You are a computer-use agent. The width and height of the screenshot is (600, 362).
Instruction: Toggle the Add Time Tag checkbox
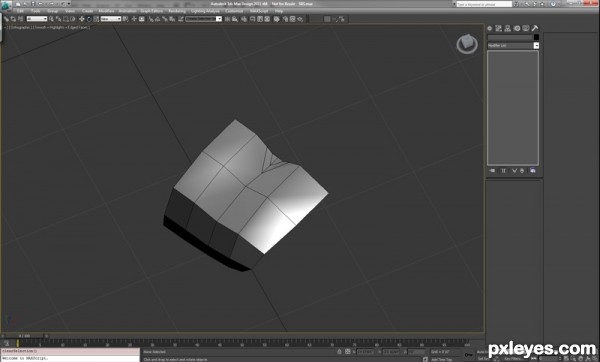click(425, 359)
